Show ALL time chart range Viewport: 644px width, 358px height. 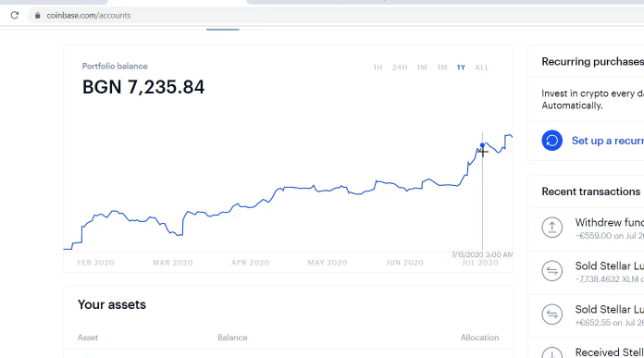pos(482,68)
